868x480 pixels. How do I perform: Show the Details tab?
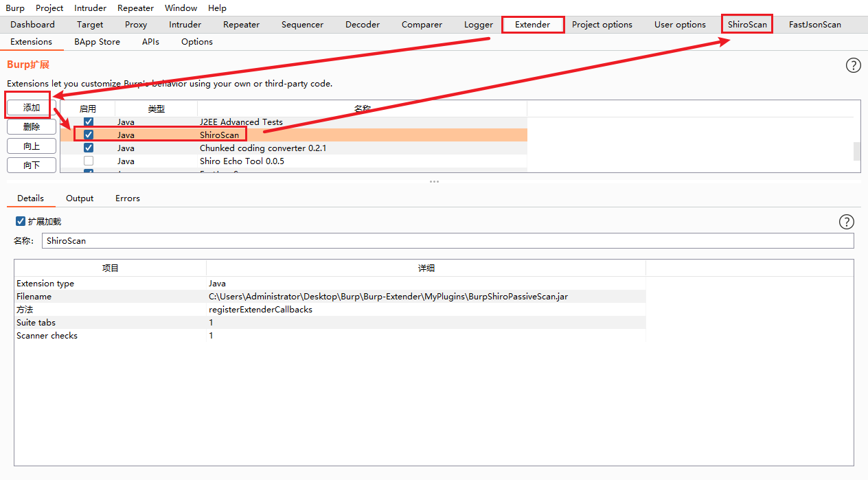point(31,198)
